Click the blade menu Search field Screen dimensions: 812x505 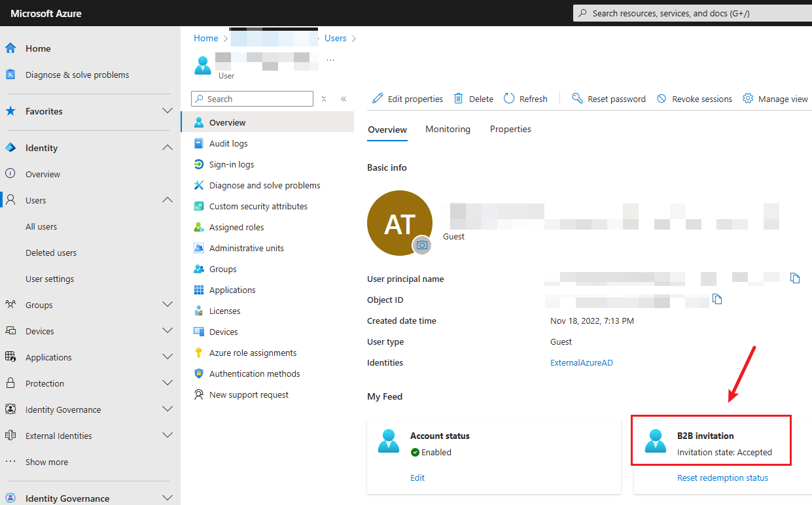coord(252,99)
